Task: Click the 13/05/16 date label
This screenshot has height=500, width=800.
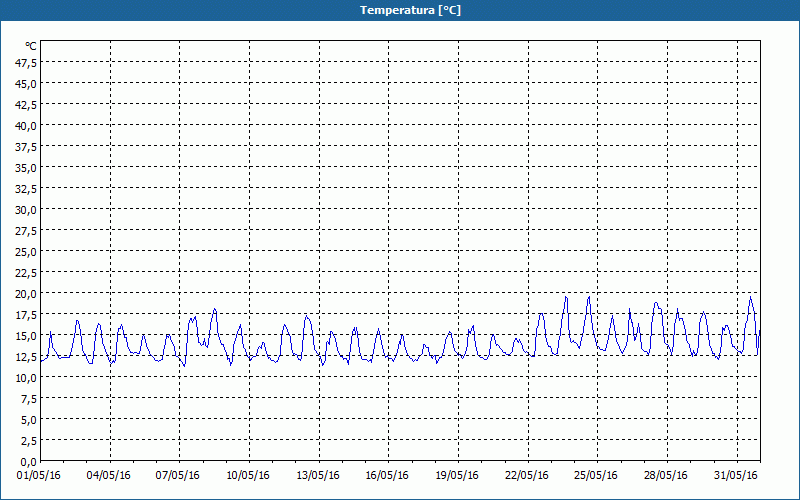Action: (x=318, y=476)
